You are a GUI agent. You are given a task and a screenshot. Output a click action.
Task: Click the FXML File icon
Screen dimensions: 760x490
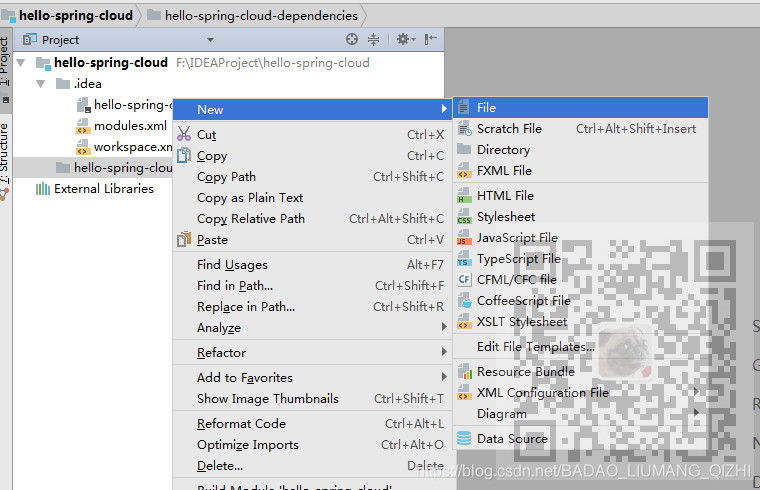pos(464,171)
